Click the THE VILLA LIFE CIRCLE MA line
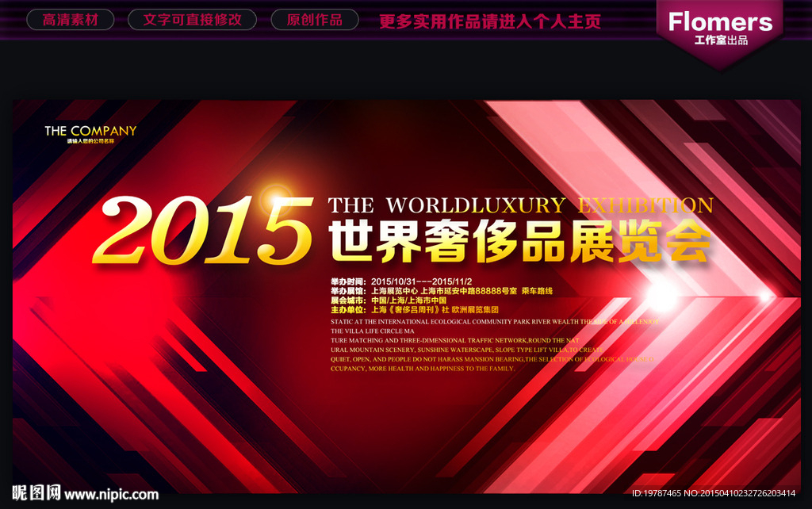The width and height of the screenshot is (812, 509). pos(373,331)
